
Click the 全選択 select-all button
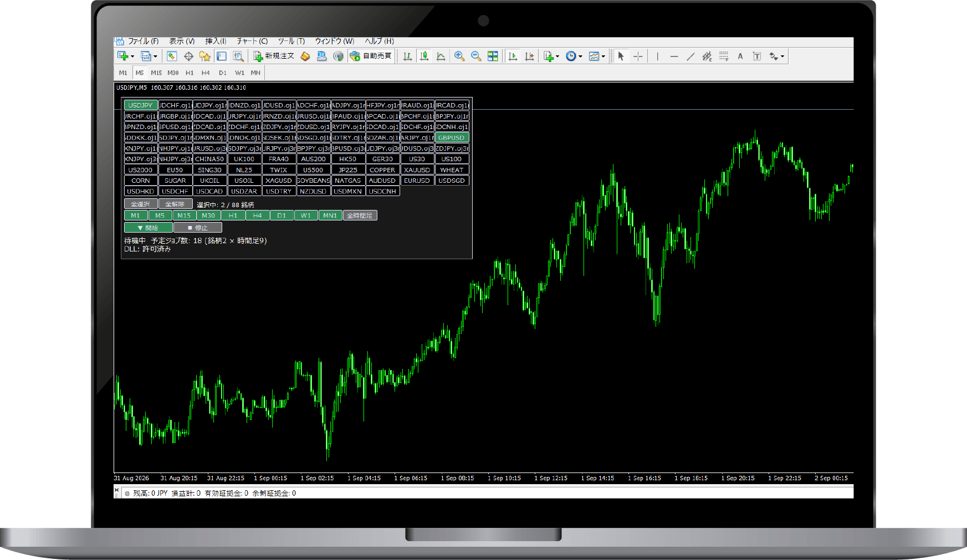click(141, 204)
